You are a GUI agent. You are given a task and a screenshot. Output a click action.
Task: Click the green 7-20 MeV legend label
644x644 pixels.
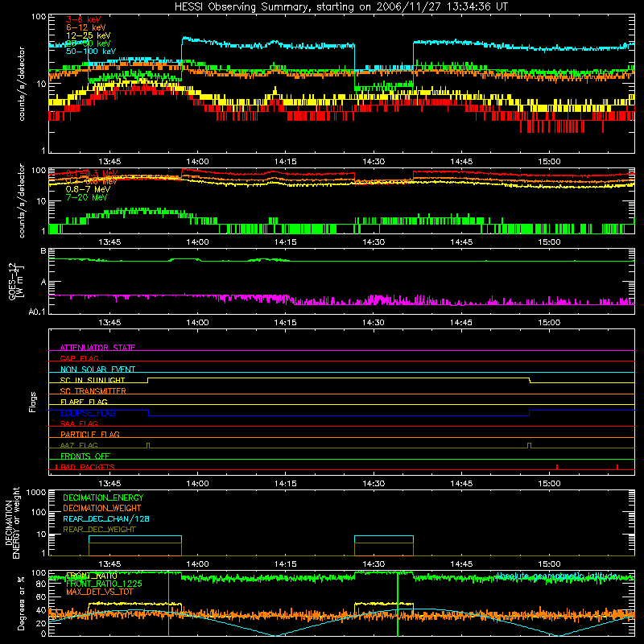pyautogui.click(x=87, y=197)
